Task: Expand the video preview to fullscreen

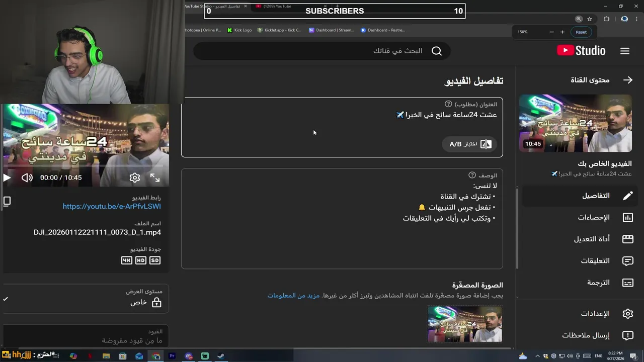Action: click(155, 177)
